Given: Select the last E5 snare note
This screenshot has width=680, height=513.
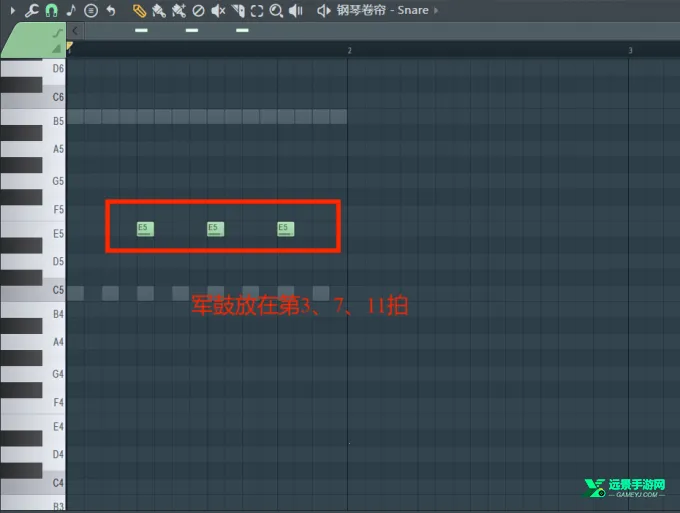Looking at the screenshot, I should (286, 229).
